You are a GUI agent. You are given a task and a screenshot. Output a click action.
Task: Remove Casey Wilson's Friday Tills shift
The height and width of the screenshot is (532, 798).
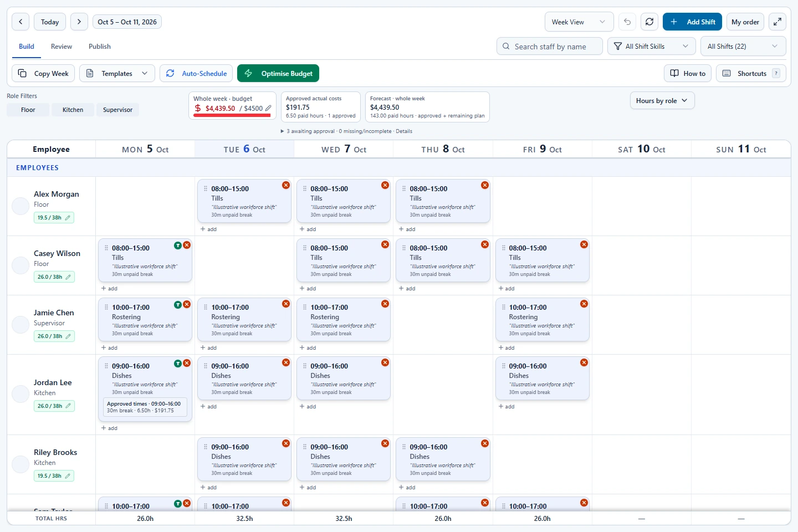[x=584, y=244]
